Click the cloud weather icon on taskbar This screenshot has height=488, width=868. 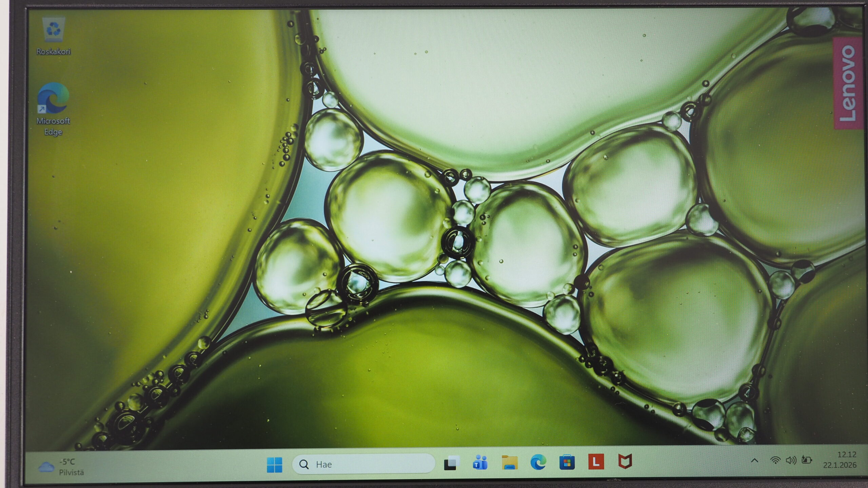tap(46, 467)
